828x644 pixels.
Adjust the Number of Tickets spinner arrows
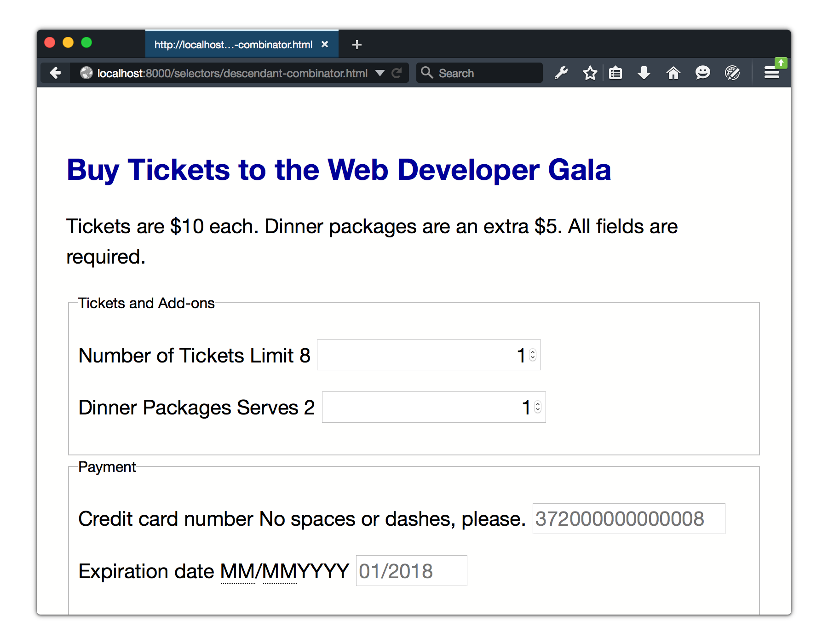tap(533, 355)
